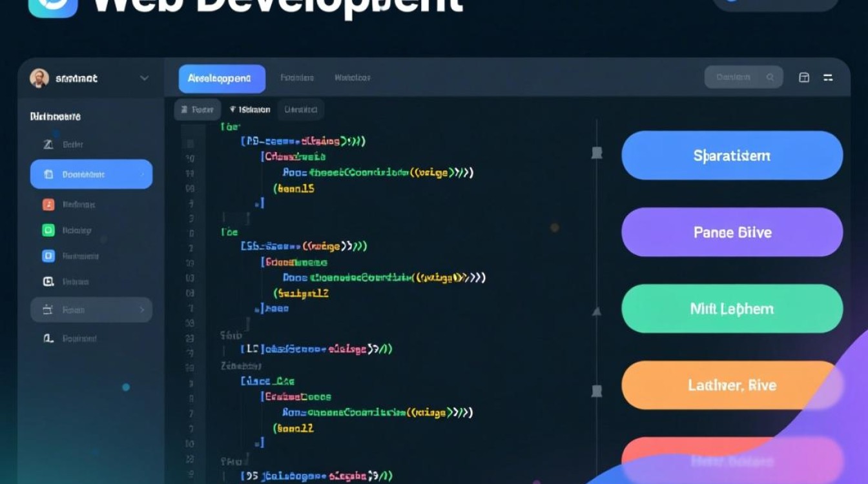This screenshot has height=484, width=868.
Task: Click the magnifier icon in the search box
Action: pos(770,77)
